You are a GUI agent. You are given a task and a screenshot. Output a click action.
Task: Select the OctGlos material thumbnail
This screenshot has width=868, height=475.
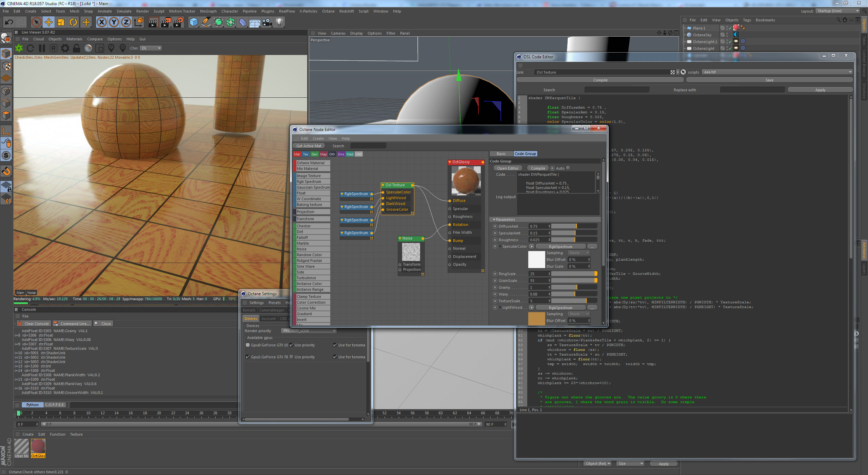tap(38, 448)
